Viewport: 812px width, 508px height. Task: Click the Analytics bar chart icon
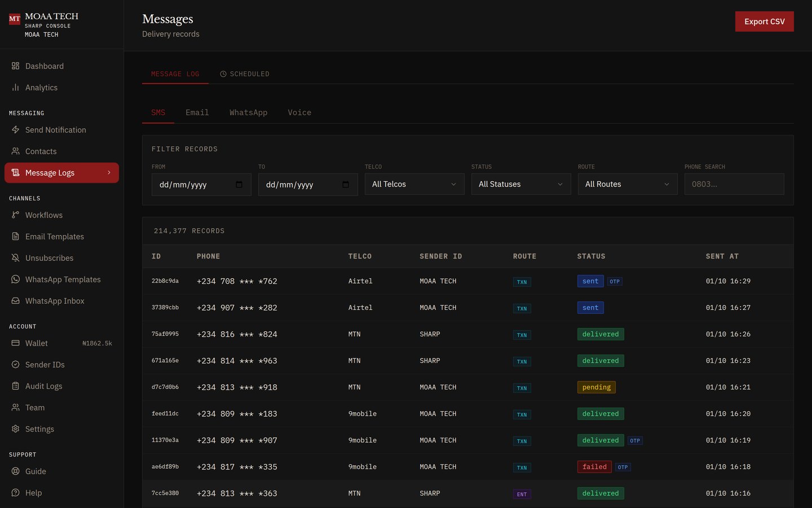(x=15, y=87)
